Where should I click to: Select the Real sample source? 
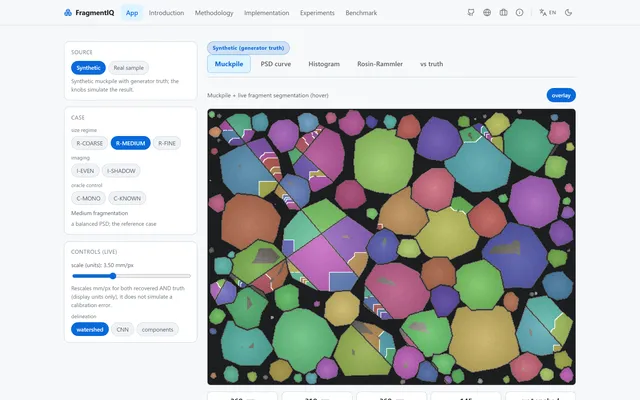(x=129, y=68)
